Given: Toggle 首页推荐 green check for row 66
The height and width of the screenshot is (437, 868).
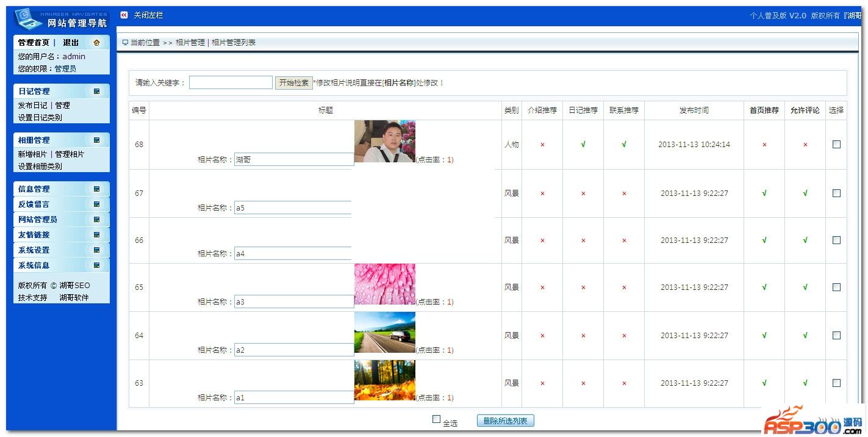Looking at the screenshot, I should coord(764,240).
